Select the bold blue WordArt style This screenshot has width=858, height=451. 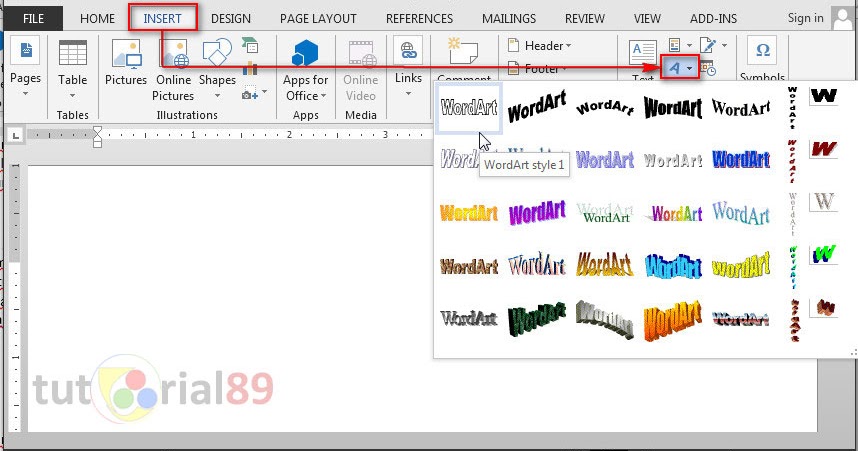[740, 159]
